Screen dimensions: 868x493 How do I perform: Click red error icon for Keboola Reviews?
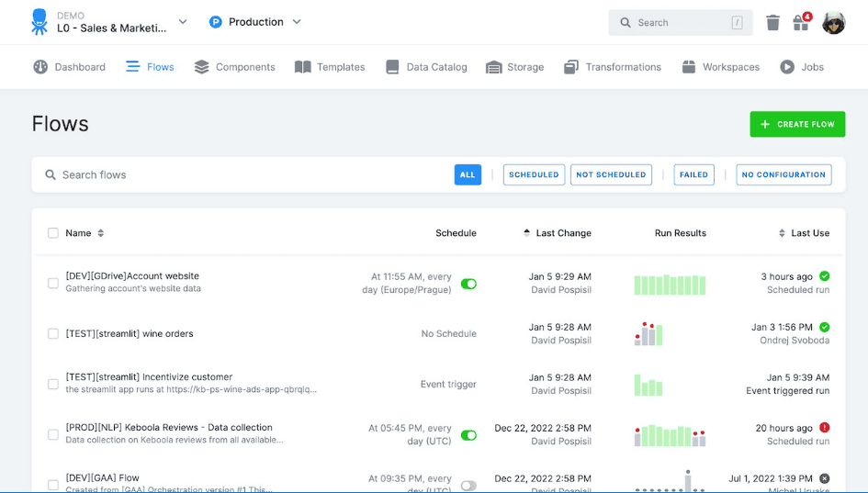click(x=824, y=428)
